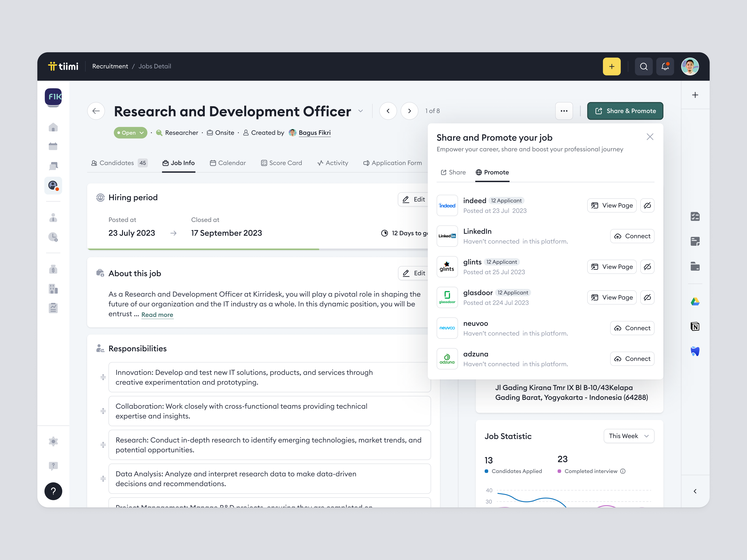Image resolution: width=747 pixels, height=560 pixels.
Task: Open the chat messages icon
Action: (53, 166)
